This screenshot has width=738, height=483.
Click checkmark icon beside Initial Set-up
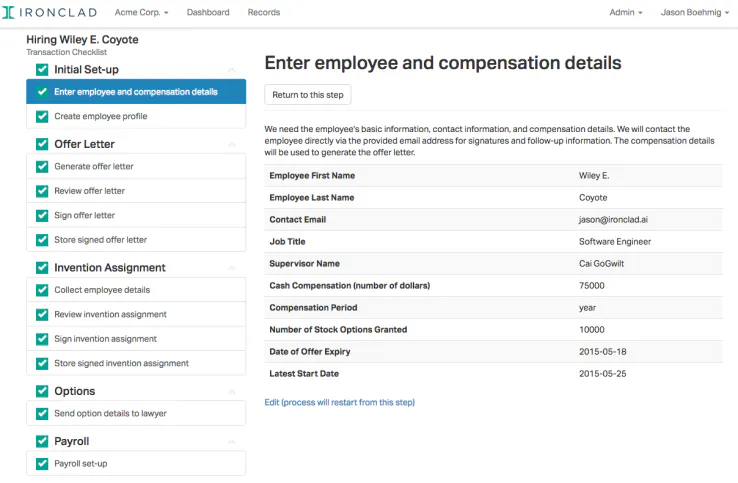pyautogui.click(x=42, y=70)
